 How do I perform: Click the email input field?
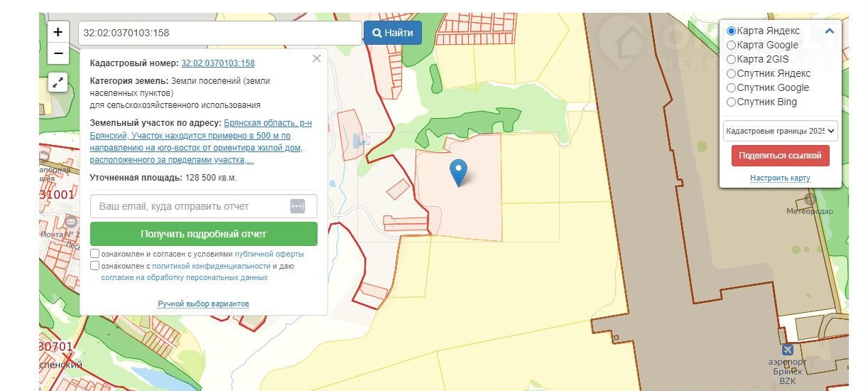pos(190,206)
